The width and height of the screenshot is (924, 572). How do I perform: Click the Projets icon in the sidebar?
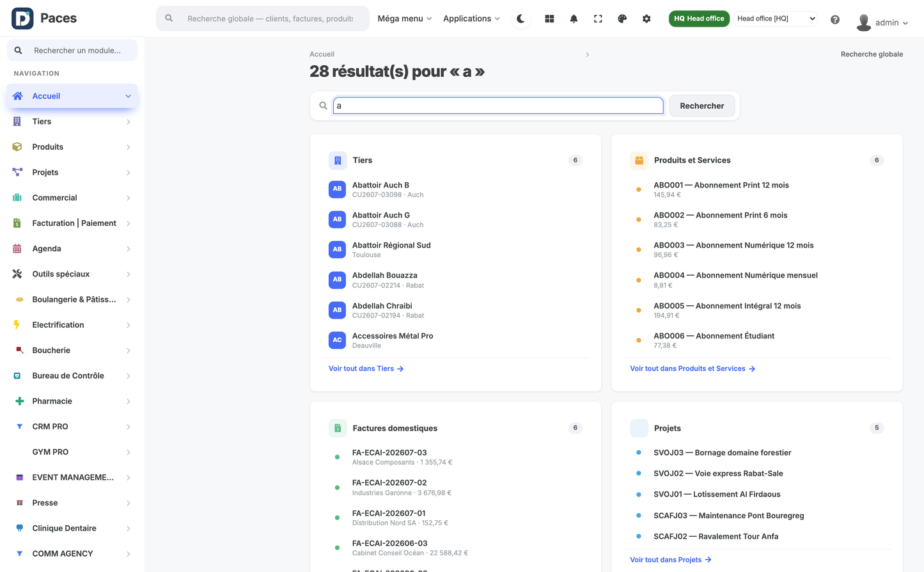[x=17, y=172]
